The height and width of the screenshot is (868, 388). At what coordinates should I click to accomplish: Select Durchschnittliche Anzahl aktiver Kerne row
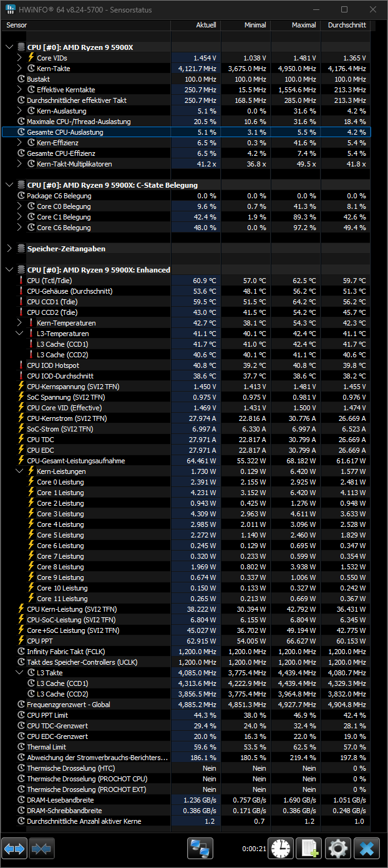coord(186,821)
